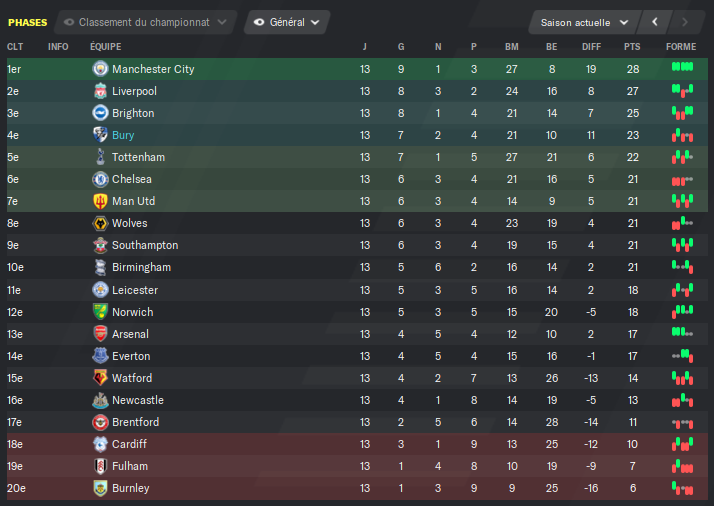Open the Bury team link
Screen dimensions: 714x506
[123, 135]
